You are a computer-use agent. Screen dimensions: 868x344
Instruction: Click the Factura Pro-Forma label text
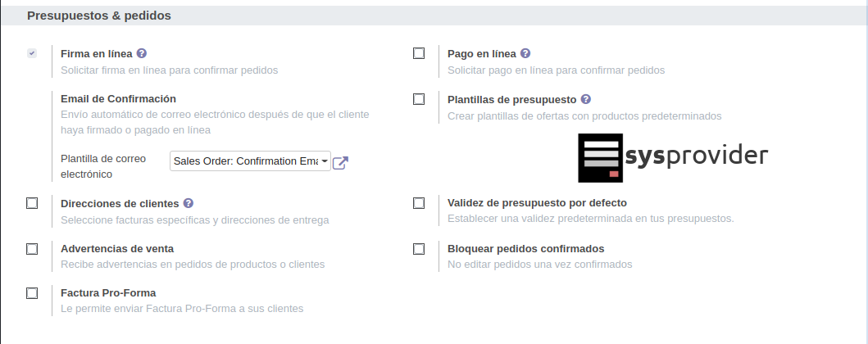click(x=108, y=293)
